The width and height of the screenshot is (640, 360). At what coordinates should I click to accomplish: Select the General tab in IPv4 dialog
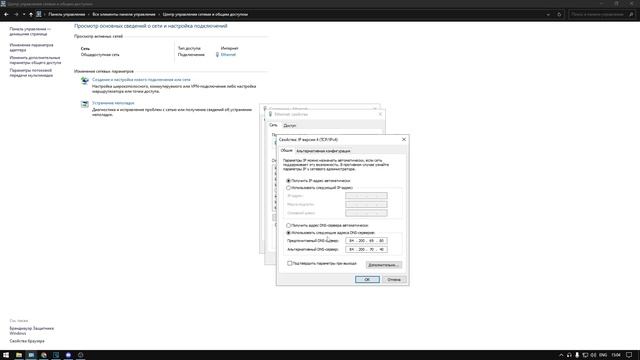(287, 151)
